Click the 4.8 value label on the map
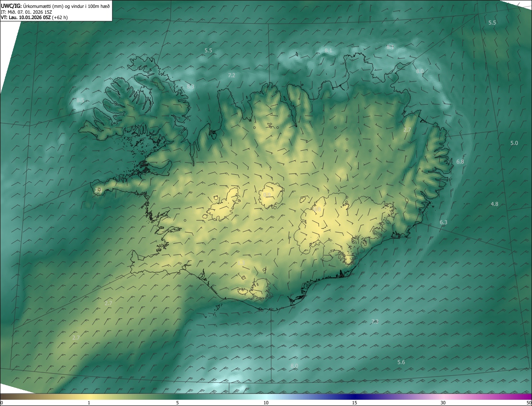 [495, 204]
